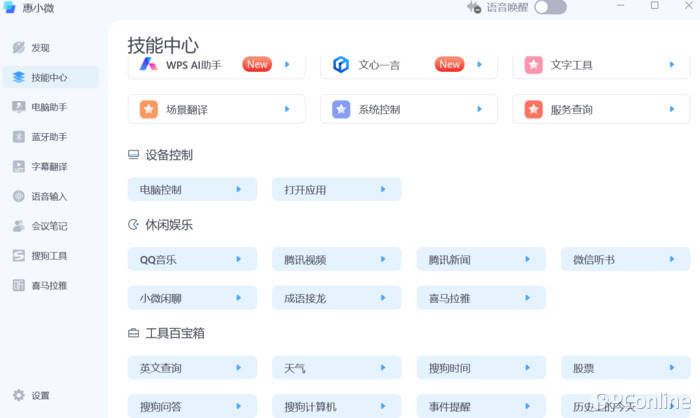Click the 文字工具 pink star icon
Screen dimensions: 700x418
tap(533, 64)
